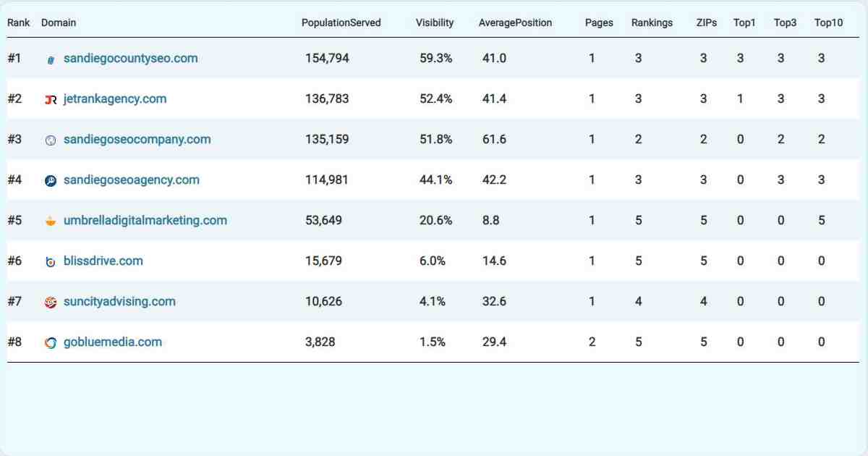Click the 4.1% visibility cell
868x456 pixels.
tap(433, 302)
